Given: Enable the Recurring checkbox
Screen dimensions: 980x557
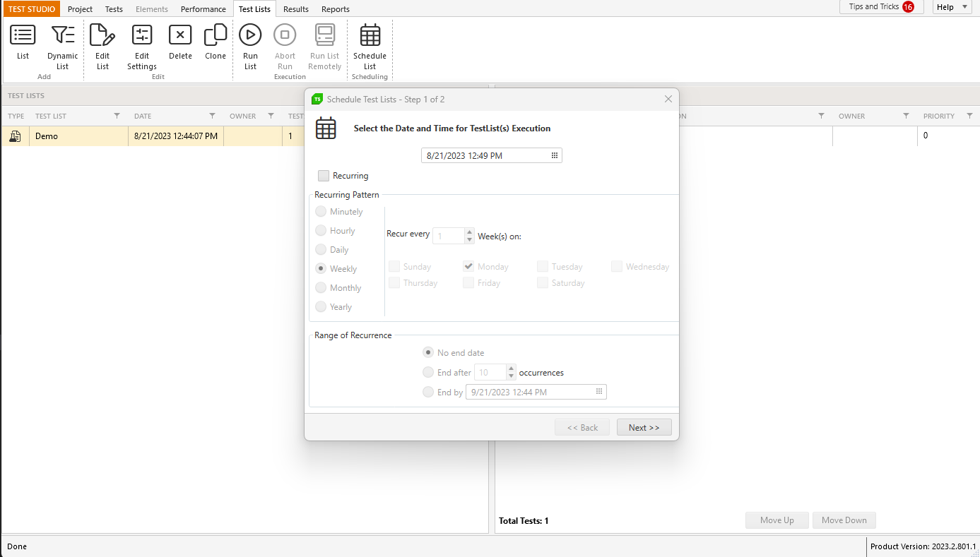Looking at the screenshot, I should pos(324,176).
